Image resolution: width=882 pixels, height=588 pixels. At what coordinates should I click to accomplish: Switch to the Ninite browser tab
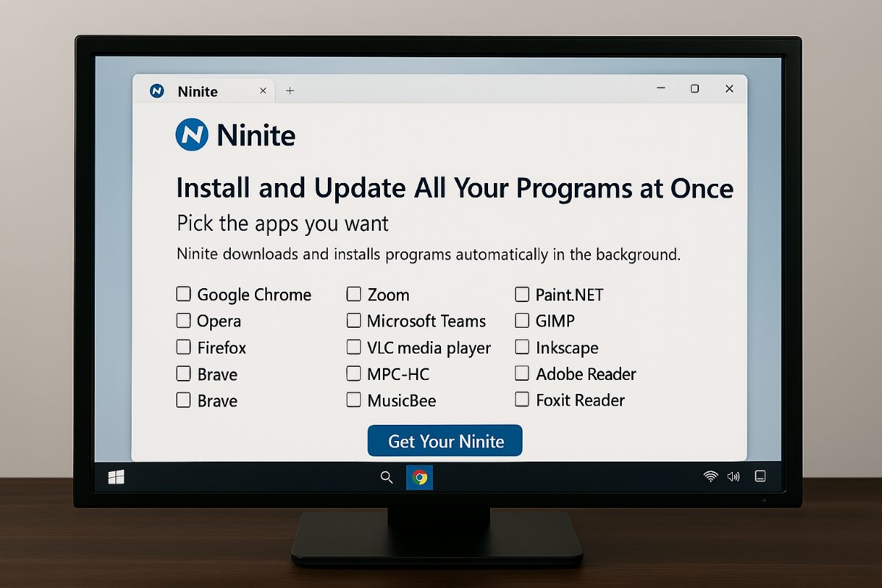(x=204, y=91)
